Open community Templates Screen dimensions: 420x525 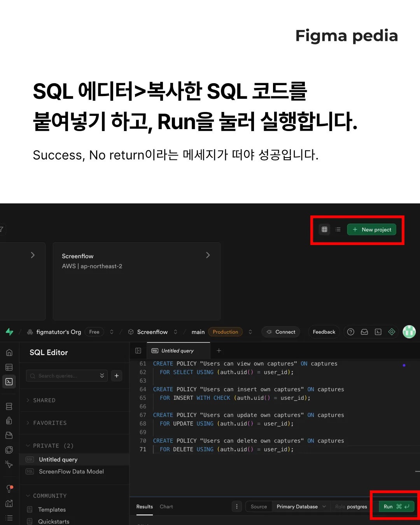(52, 509)
